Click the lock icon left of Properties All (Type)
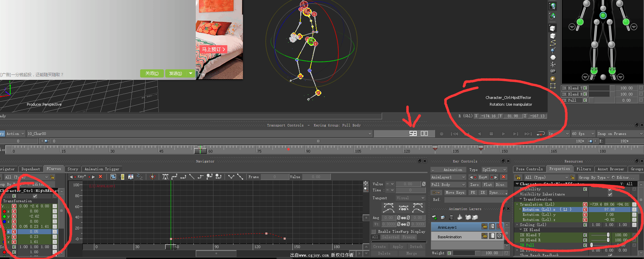The width and height of the screenshot is (644, 259). (518, 177)
